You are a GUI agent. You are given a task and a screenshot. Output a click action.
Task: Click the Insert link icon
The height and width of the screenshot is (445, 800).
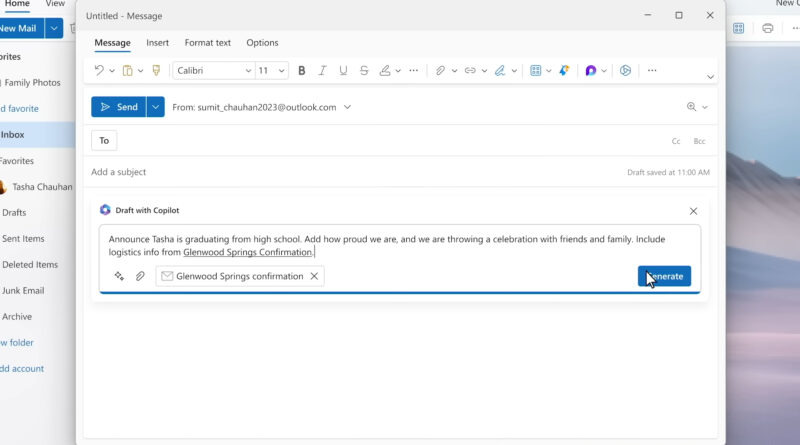[470, 70]
